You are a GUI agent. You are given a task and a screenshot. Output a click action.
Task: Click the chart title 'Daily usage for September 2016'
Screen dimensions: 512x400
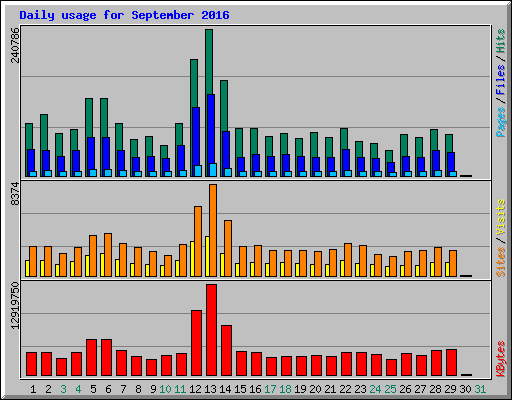tap(124, 15)
